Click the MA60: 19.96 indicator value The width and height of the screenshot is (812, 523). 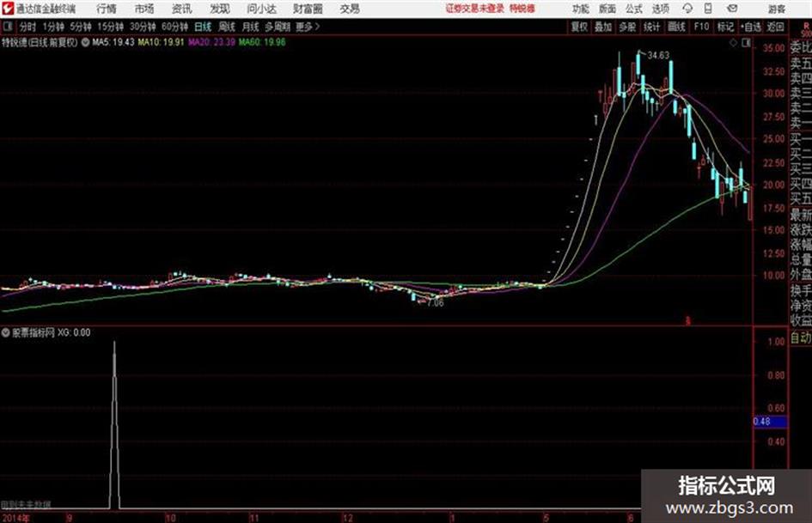262,42
